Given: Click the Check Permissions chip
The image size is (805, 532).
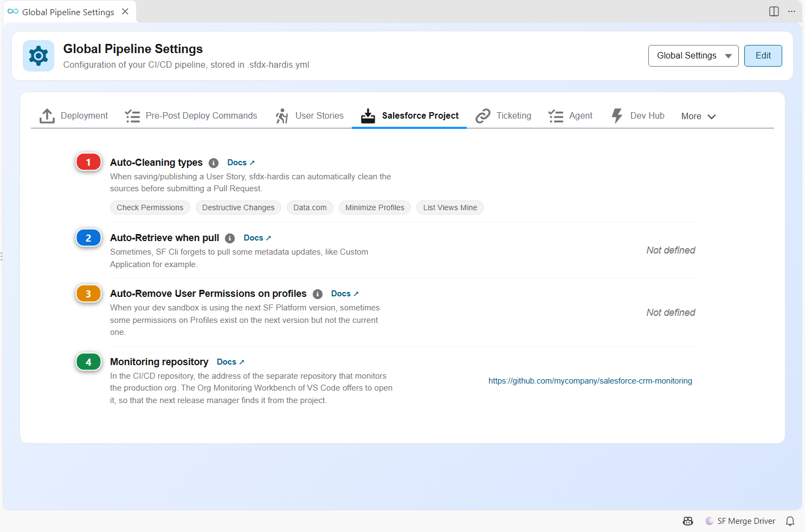Looking at the screenshot, I should [x=150, y=207].
